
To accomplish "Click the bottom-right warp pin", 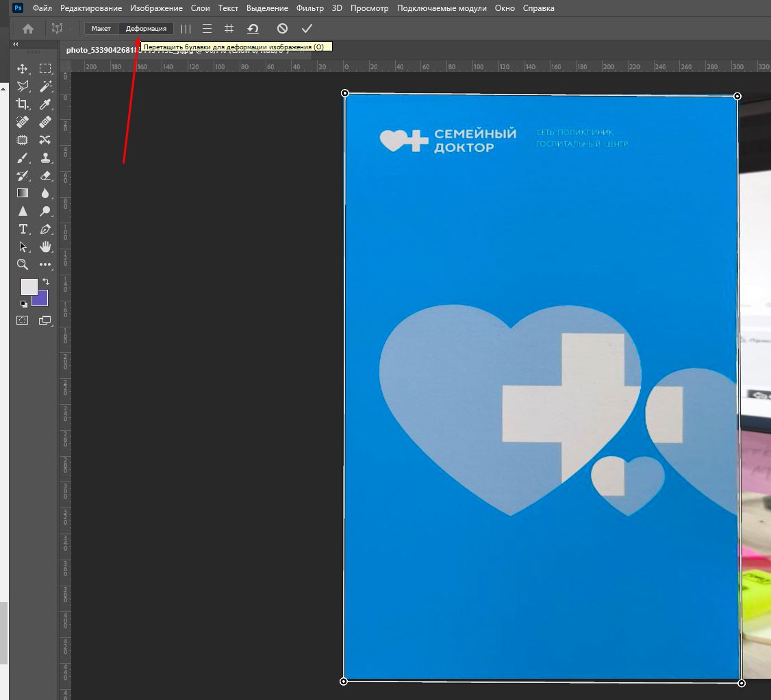I will (x=742, y=683).
